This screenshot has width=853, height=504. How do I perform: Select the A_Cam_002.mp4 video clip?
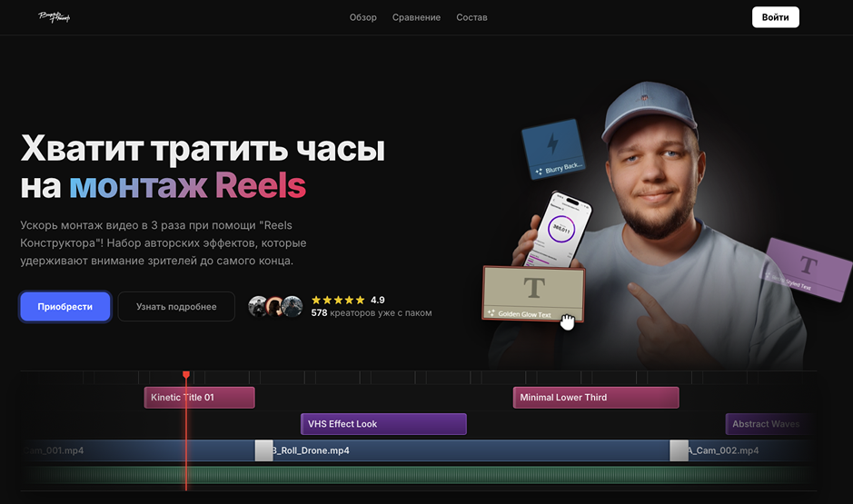(751, 450)
